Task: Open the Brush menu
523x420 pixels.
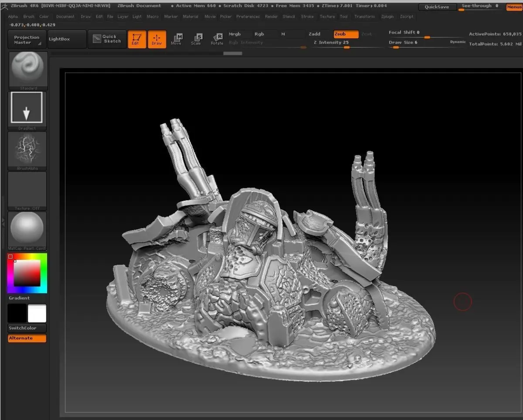Action: [x=29, y=17]
